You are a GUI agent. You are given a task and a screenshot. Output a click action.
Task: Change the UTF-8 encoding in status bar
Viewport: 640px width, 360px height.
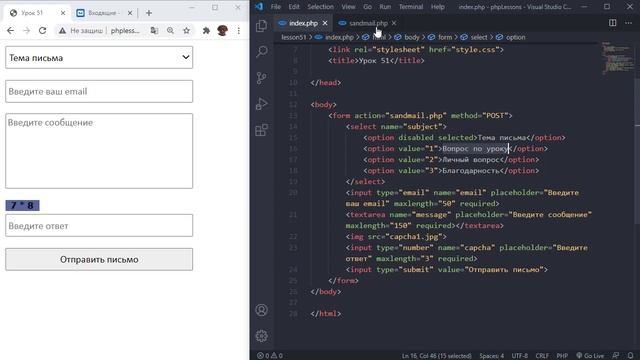click(520, 356)
